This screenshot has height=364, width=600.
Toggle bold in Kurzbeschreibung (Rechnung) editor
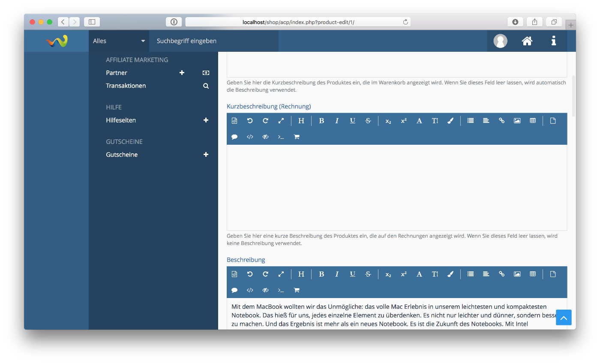tap(321, 121)
